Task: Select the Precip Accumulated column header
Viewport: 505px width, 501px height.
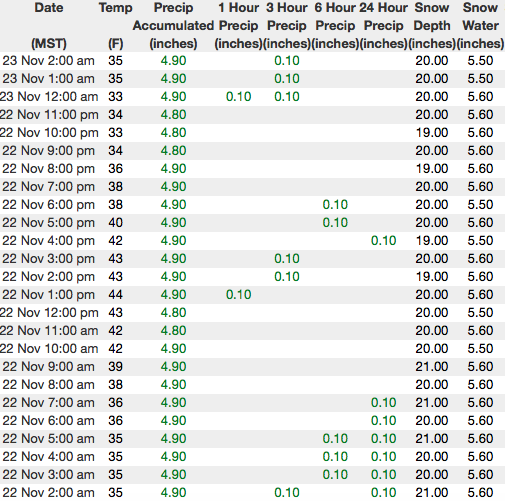Action: (x=173, y=26)
